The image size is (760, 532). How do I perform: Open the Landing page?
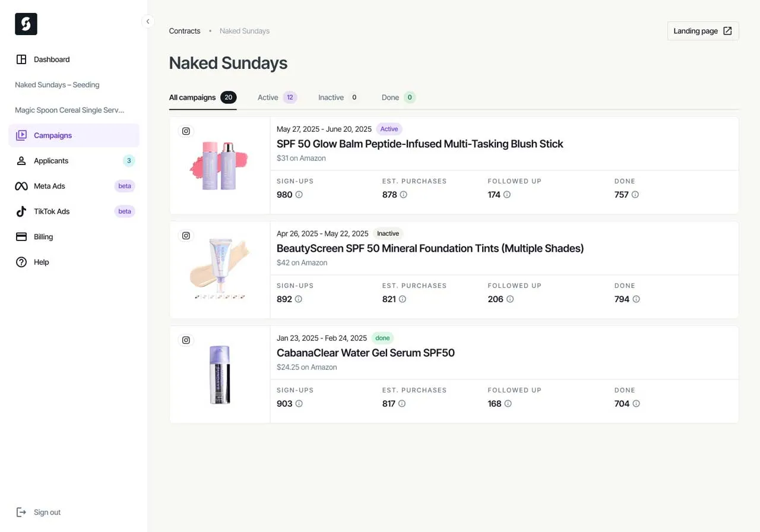tap(702, 31)
